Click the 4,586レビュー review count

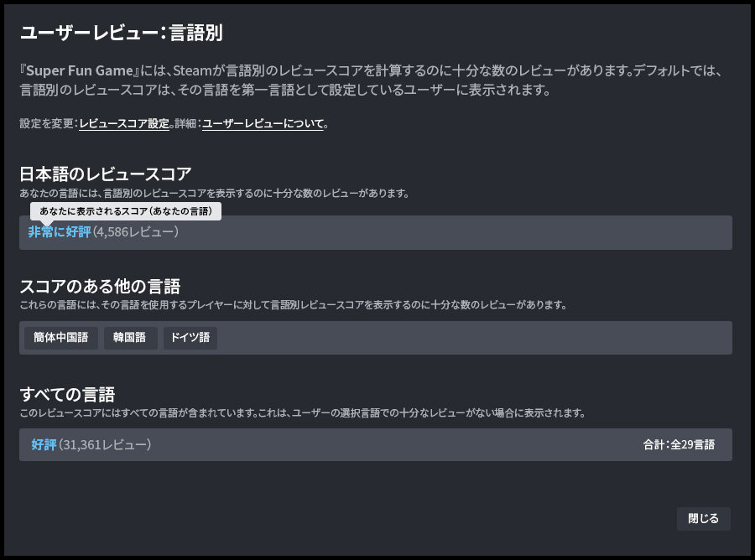(136, 232)
